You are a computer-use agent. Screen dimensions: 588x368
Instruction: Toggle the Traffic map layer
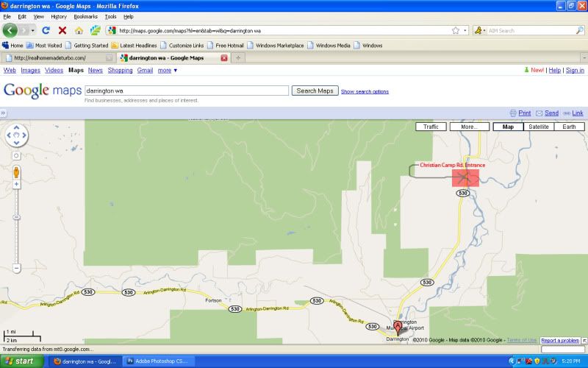tap(431, 127)
